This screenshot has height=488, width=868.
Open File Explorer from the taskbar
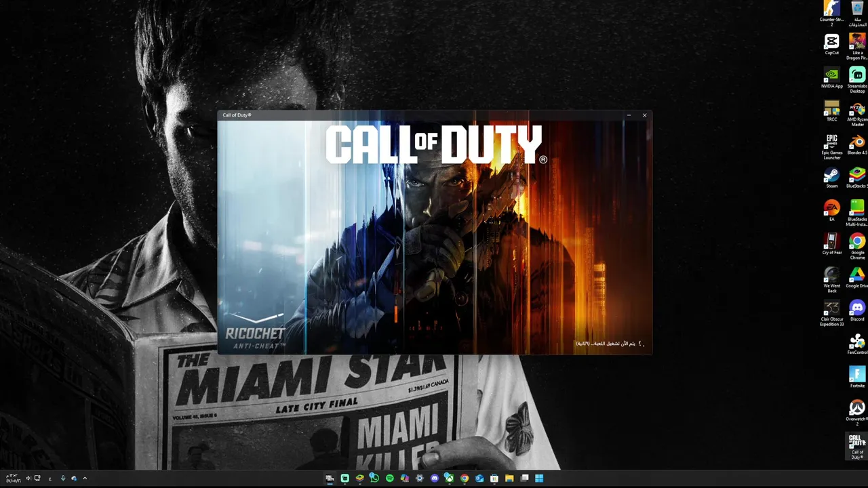point(509,478)
